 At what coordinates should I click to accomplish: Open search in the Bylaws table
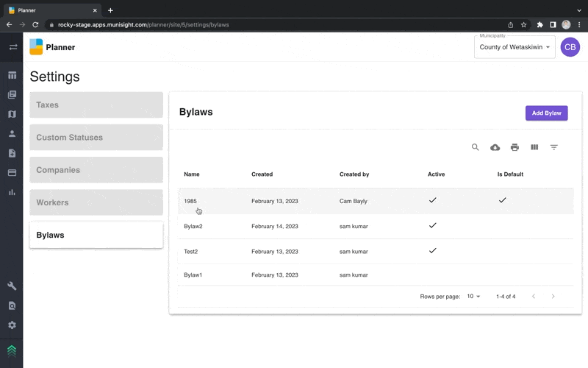pyautogui.click(x=476, y=147)
